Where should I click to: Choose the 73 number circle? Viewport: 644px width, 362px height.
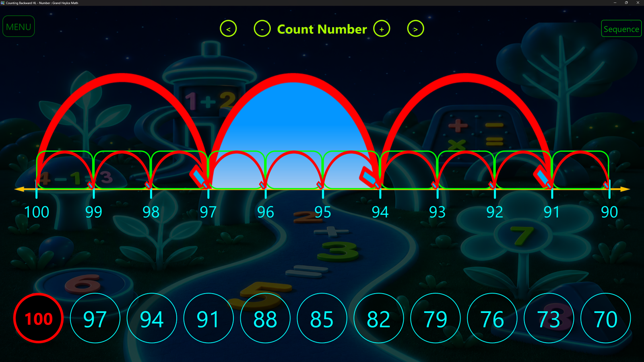click(549, 318)
